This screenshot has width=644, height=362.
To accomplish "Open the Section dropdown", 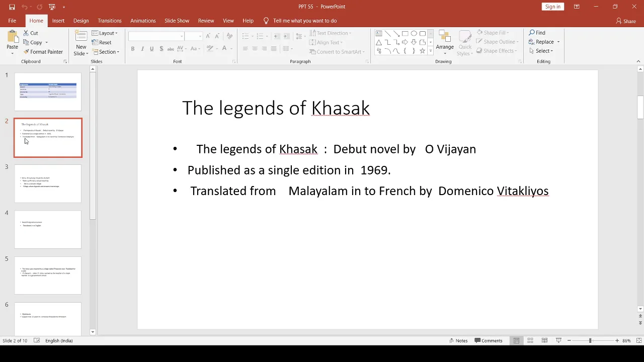I will coord(106,52).
